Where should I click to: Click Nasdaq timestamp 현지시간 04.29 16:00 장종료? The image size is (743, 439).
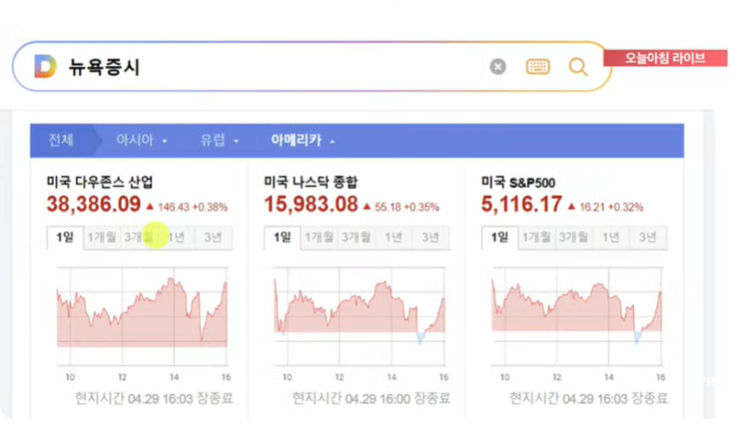coord(371,398)
